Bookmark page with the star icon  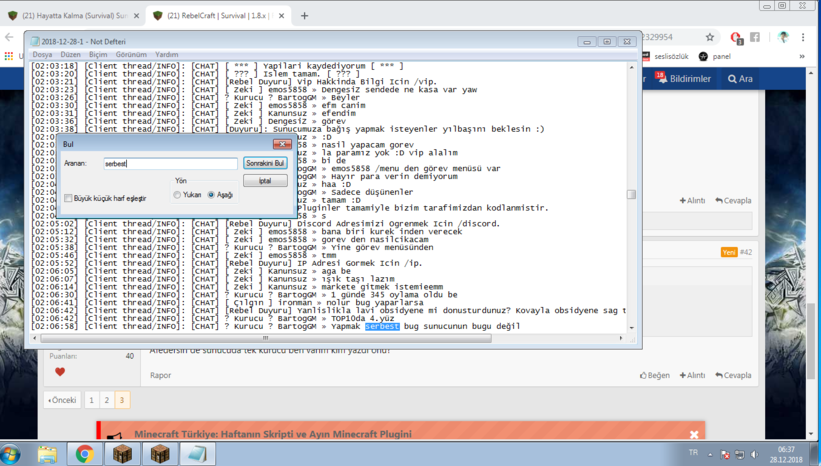click(x=709, y=37)
